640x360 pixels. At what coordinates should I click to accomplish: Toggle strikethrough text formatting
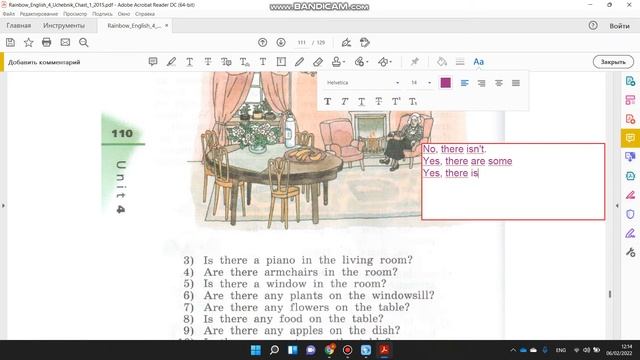pos(379,101)
